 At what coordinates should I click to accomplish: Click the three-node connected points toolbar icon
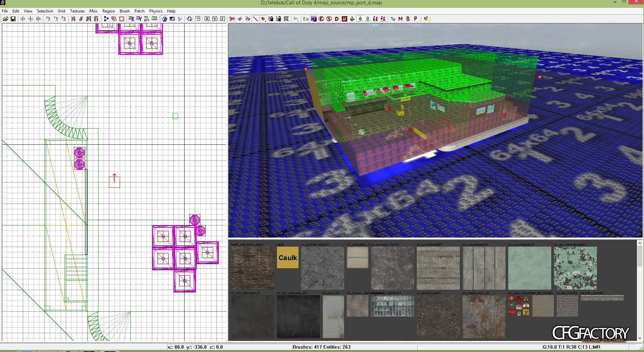[x=106, y=19]
